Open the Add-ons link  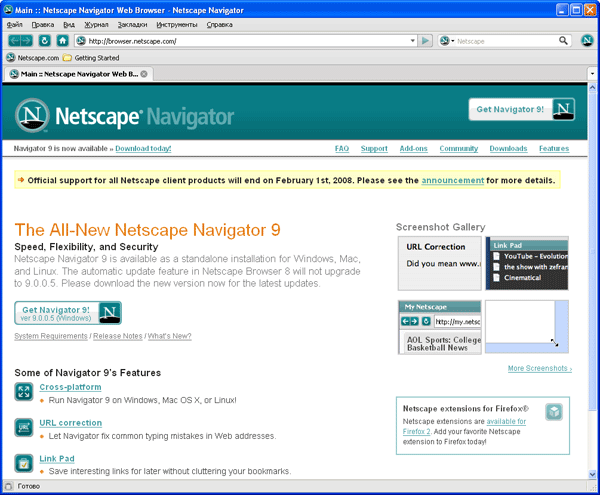(413, 148)
